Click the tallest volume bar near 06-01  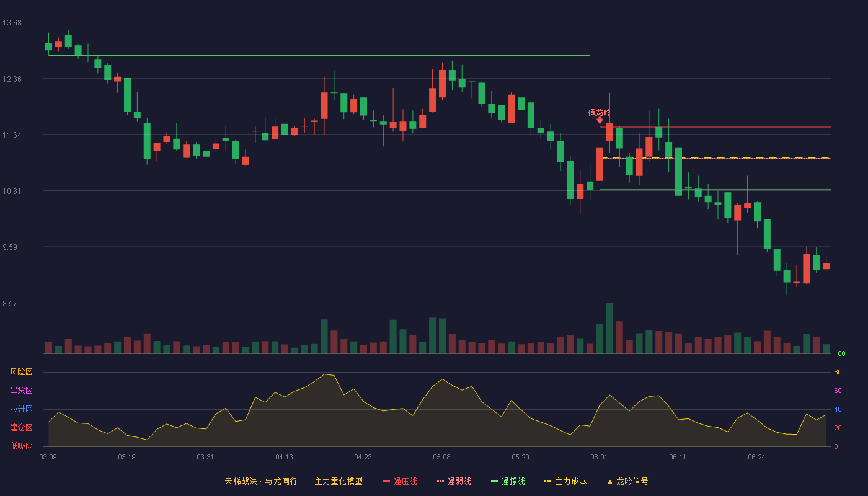609,328
